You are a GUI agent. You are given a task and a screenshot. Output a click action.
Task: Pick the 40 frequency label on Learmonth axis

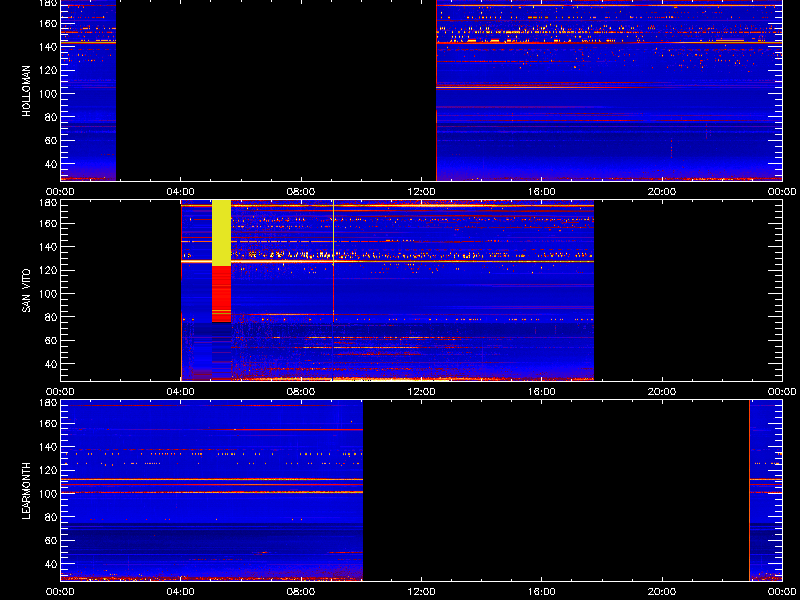point(51,564)
